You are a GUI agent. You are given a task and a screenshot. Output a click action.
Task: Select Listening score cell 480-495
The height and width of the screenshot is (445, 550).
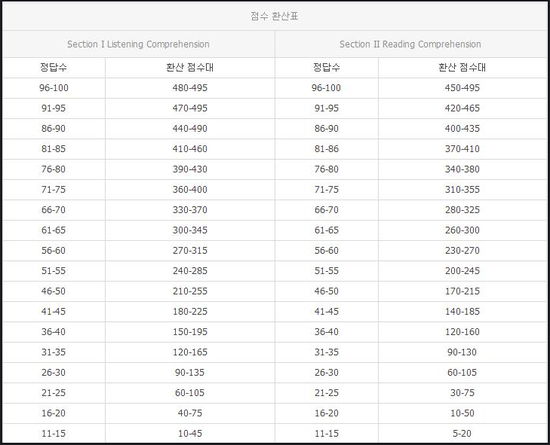click(190, 88)
